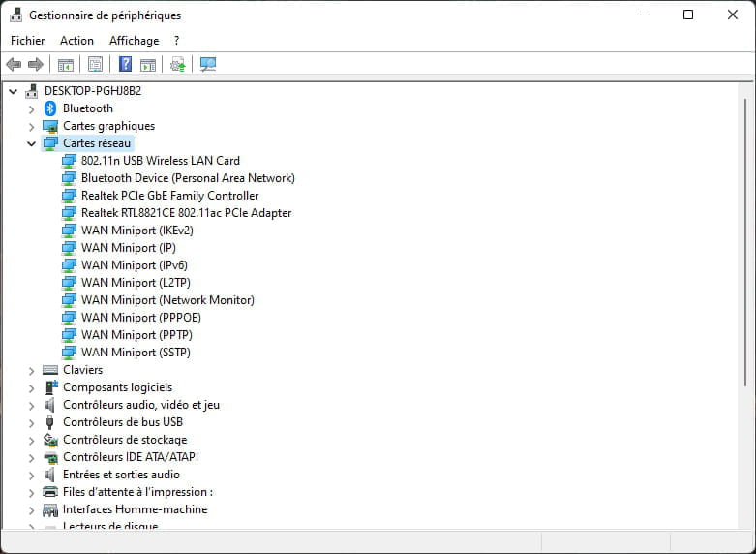Expand the Cartes graphiques category

click(31, 127)
